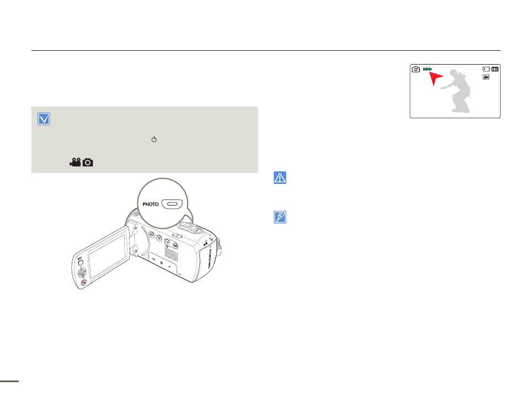Click the MENU button on LCD panel

(x=81, y=262)
